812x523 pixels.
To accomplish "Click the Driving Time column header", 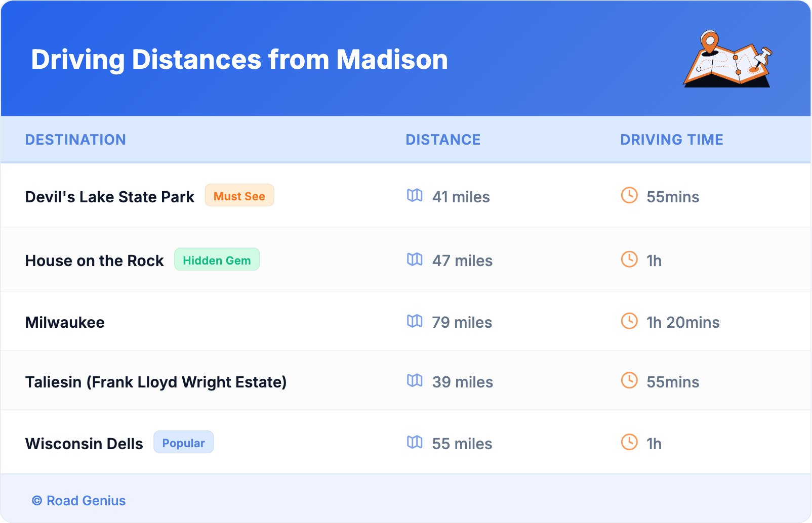I will [671, 140].
